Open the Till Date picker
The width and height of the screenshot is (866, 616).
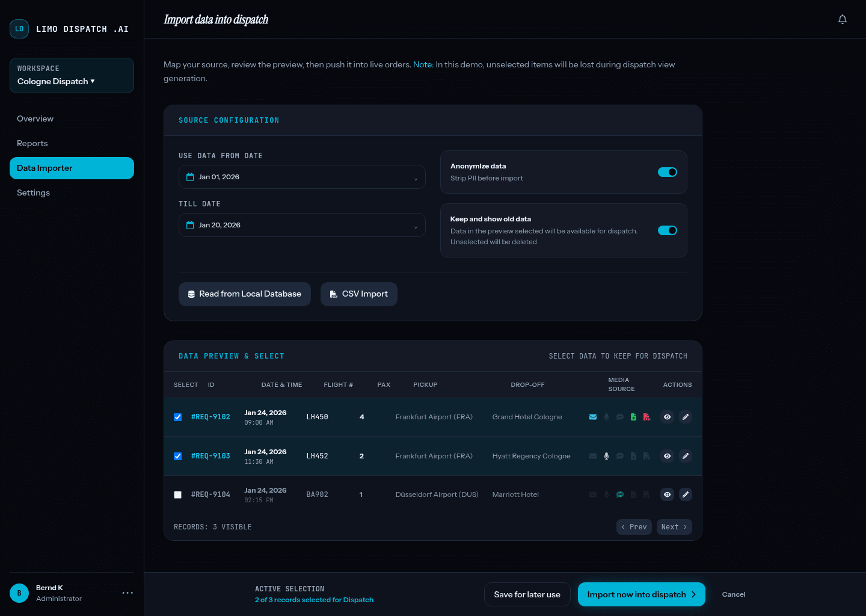coord(302,225)
